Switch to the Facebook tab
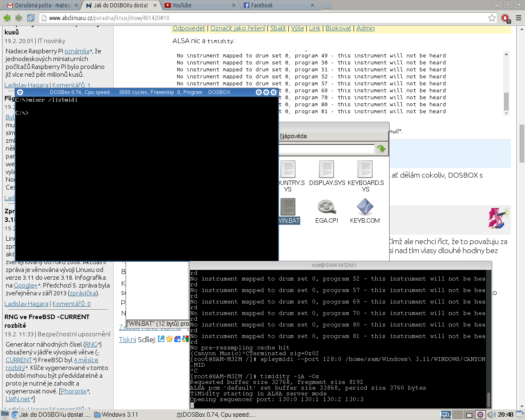Viewport: 525px width, 420px height. [x=277, y=5]
